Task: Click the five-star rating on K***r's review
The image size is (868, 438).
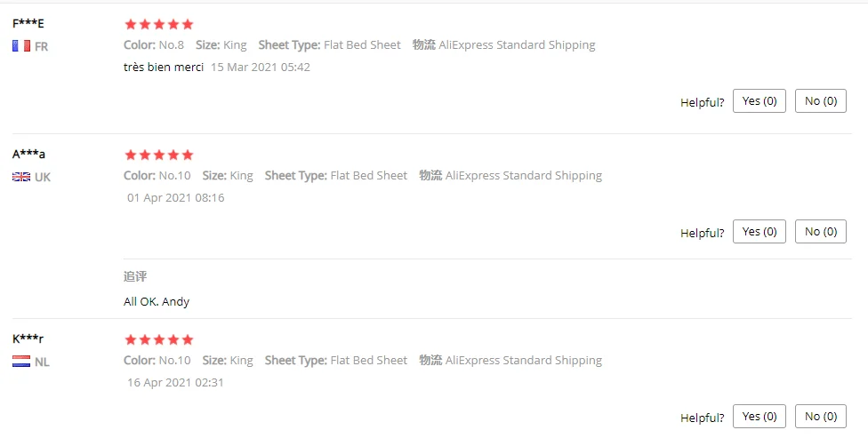Action: (158, 339)
